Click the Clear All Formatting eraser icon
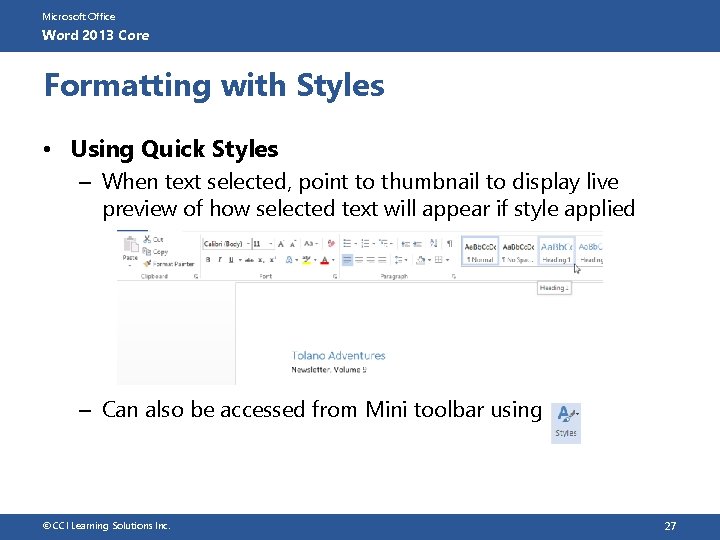This screenshot has width=720, height=540. 331,244
